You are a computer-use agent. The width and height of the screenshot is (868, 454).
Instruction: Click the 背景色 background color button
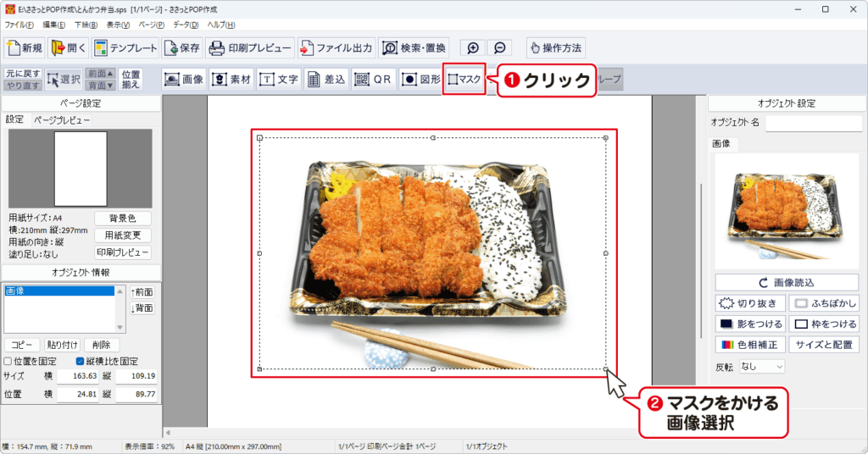pyautogui.click(x=122, y=219)
